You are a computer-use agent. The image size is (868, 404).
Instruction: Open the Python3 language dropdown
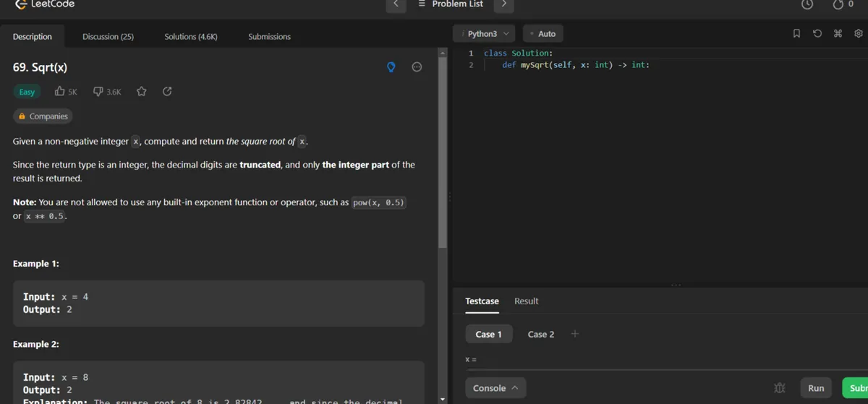click(487, 34)
